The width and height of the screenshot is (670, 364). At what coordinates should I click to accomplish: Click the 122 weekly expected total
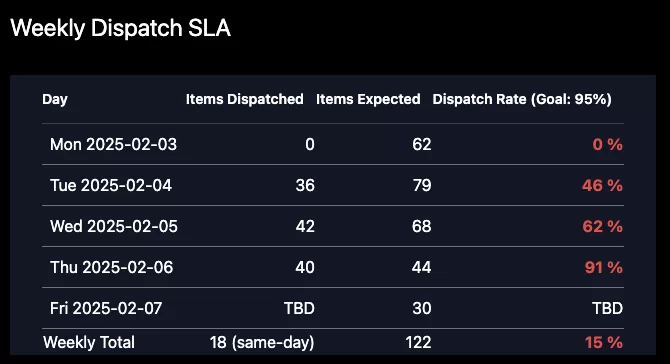click(418, 342)
